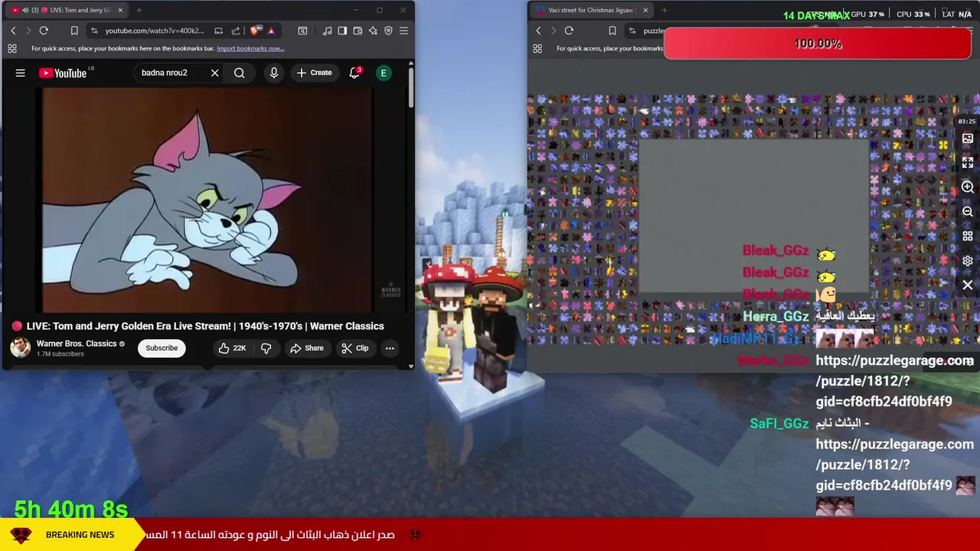Open Brave Shields lion icon
This screenshot has width=980, height=551.
tap(255, 31)
